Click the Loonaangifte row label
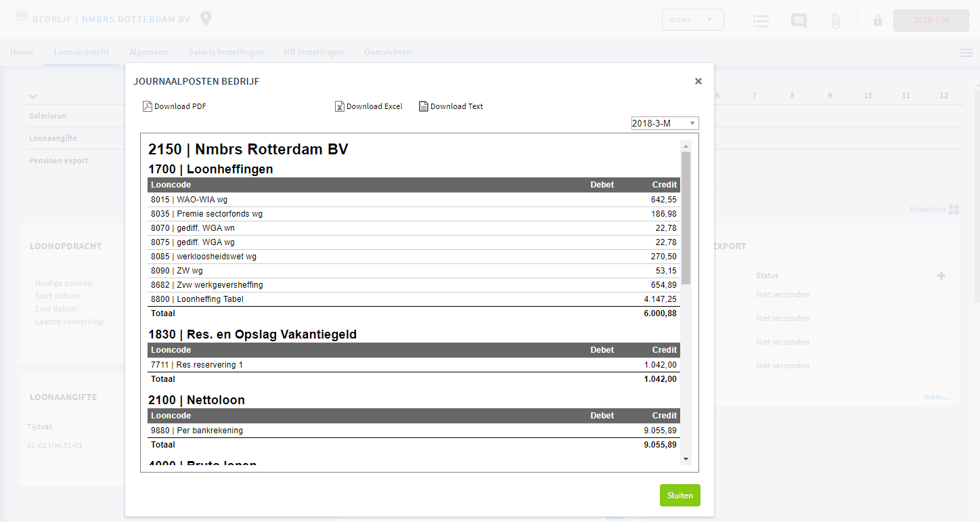The height and width of the screenshot is (522, 980). pos(53,138)
